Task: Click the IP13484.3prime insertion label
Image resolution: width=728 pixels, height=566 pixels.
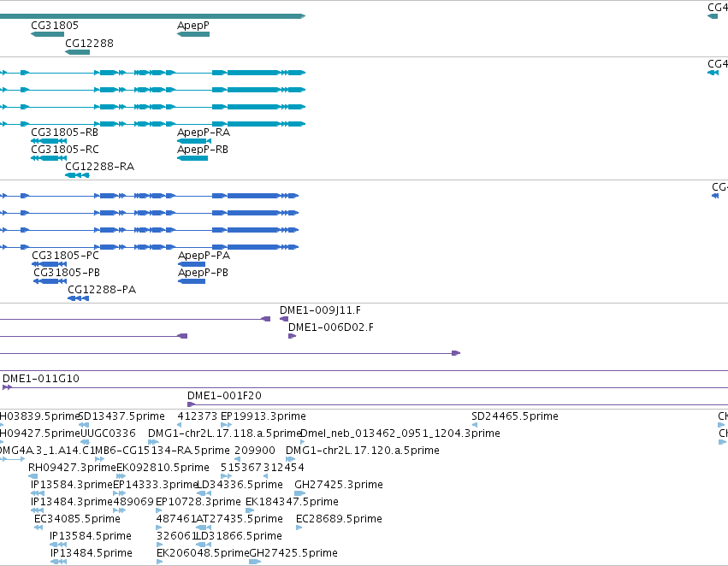Action: [72, 502]
